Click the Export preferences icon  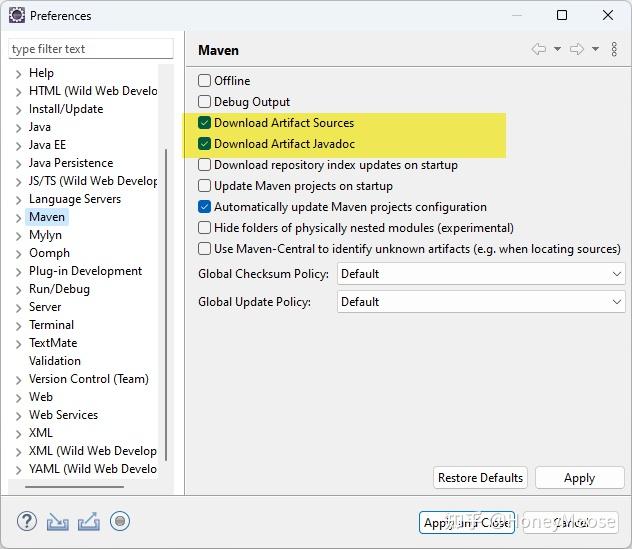click(x=88, y=521)
